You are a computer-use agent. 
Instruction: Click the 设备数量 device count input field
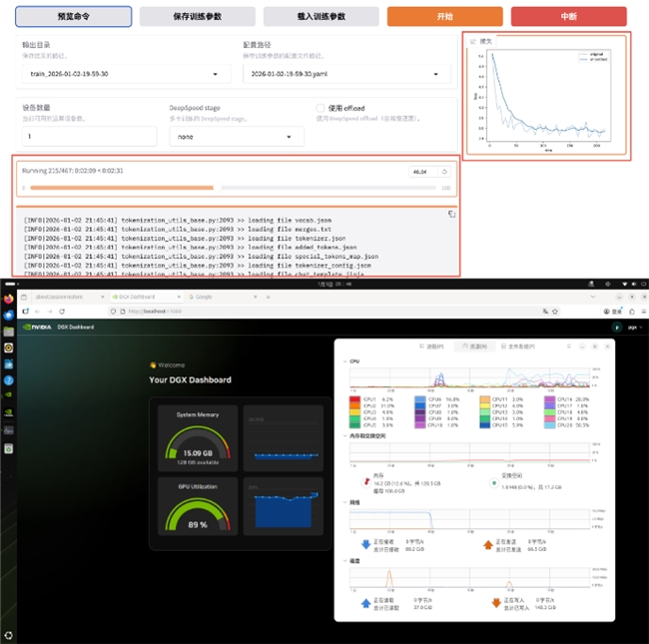[x=87, y=136]
